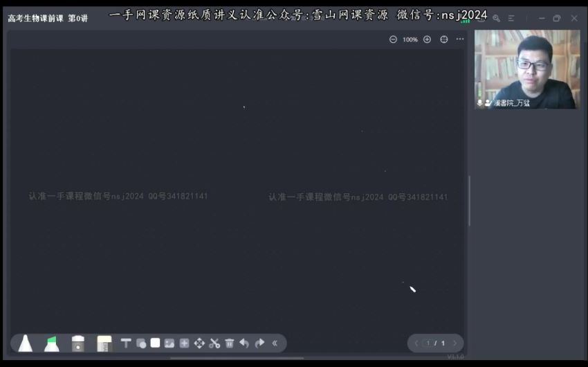Zoom in the whiteboard
The image size is (588, 367).
pyautogui.click(x=427, y=39)
